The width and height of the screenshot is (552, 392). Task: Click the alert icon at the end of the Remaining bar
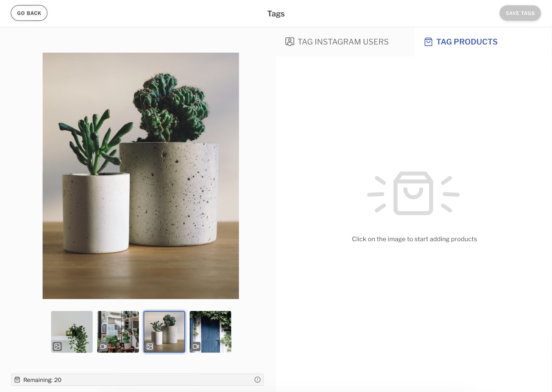257,380
